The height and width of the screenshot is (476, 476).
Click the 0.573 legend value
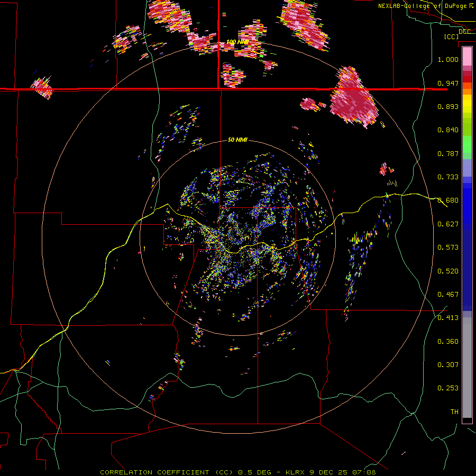pos(448,248)
